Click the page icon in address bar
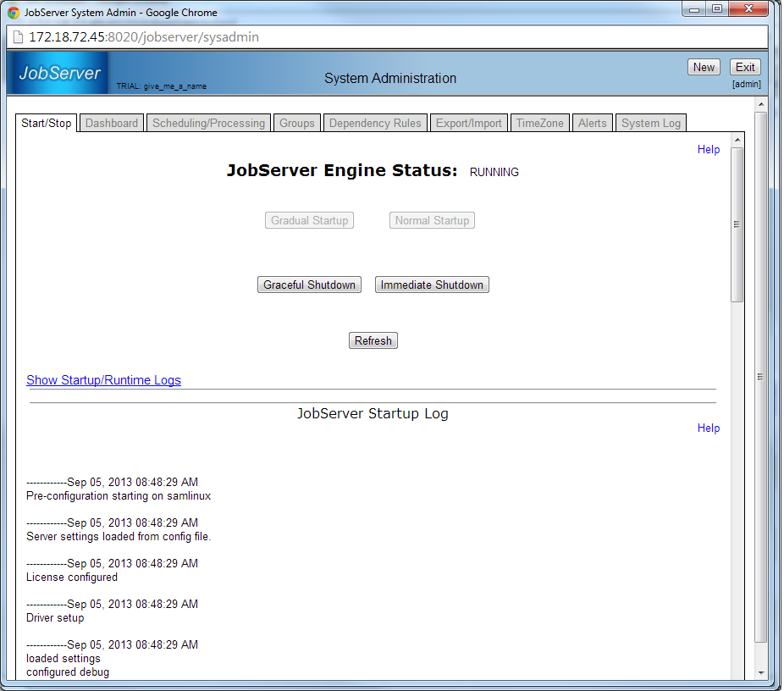Screen dimensions: 784x691 point(18,37)
